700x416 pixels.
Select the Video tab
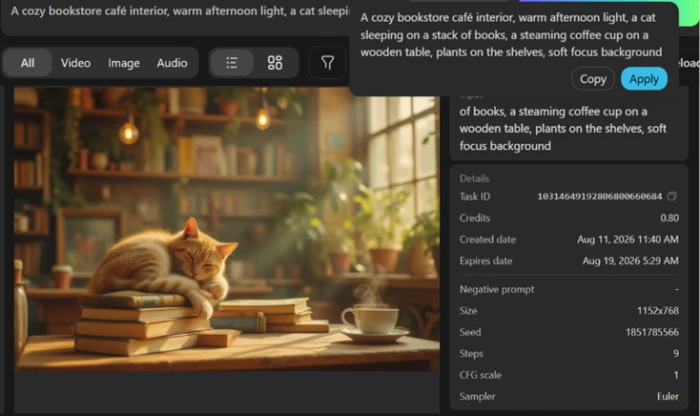click(x=75, y=63)
